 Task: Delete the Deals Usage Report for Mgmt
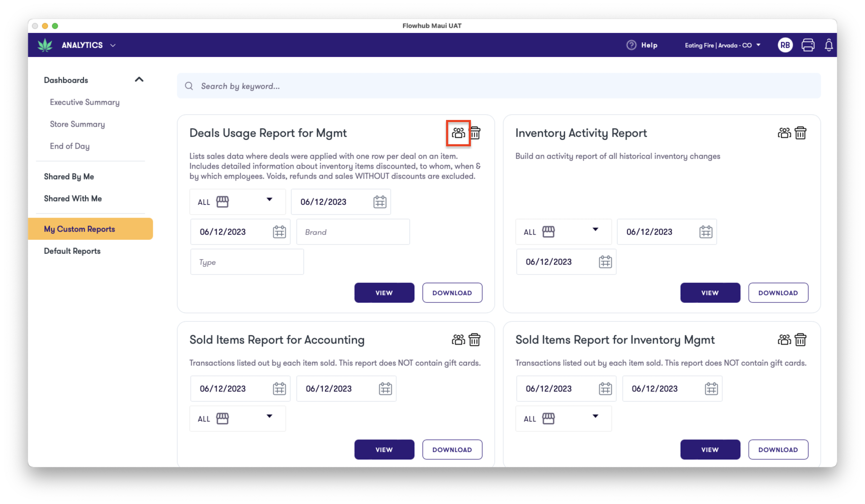coord(475,133)
